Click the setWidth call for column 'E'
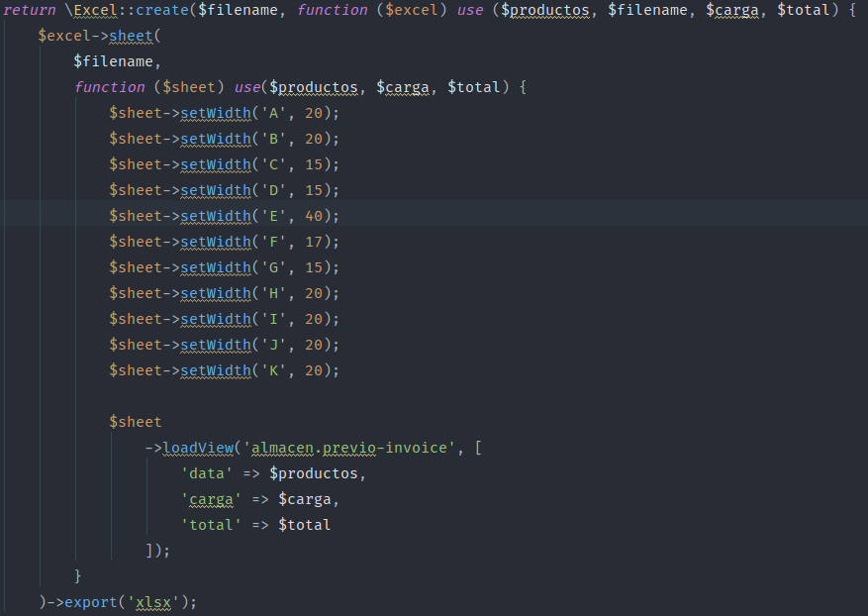 tap(216, 215)
